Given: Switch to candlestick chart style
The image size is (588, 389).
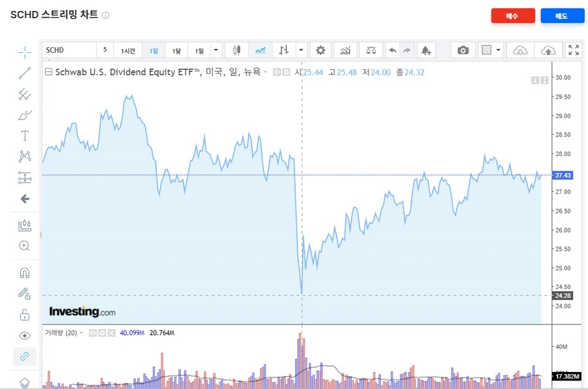Looking at the screenshot, I should coord(237,50).
